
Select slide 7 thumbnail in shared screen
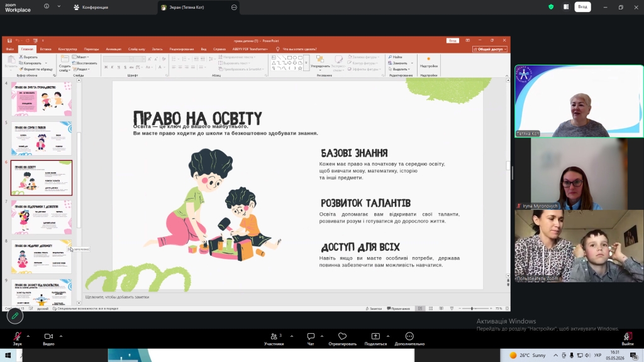pos(42,217)
